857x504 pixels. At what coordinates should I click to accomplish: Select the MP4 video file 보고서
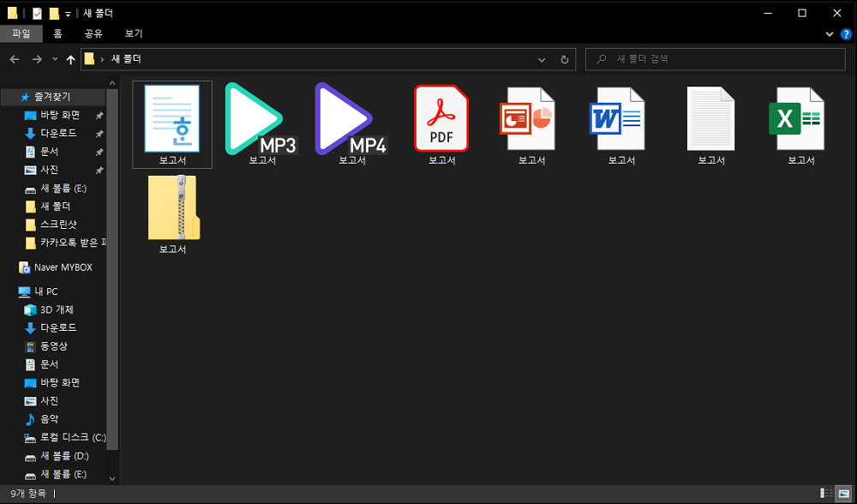[x=351, y=124]
